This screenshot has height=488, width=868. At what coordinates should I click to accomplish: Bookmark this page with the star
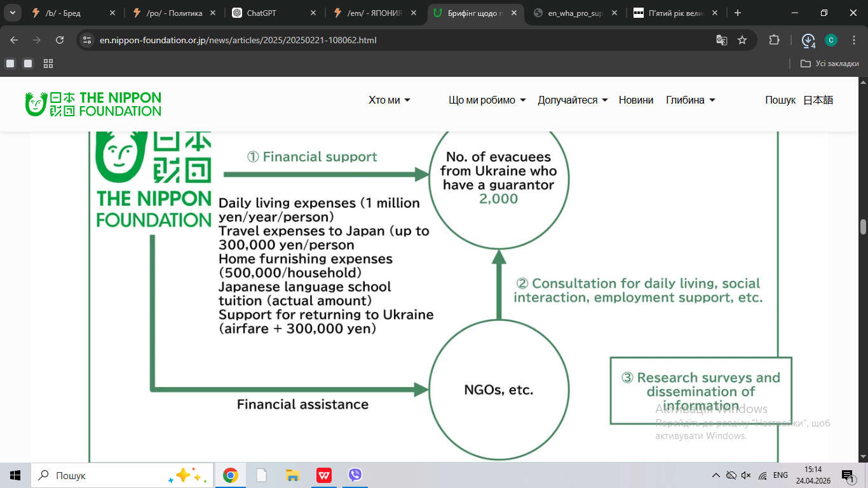742,40
